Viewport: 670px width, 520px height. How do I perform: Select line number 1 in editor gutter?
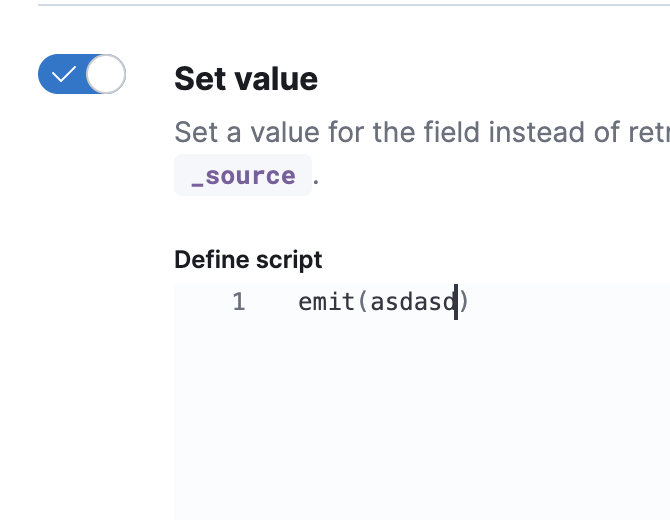[x=238, y=301]
